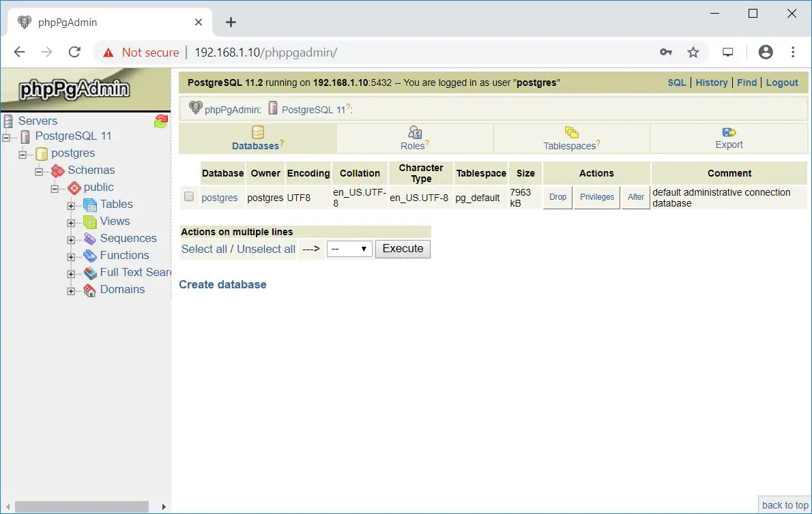Click the browser address bar URL

point(265,52)
